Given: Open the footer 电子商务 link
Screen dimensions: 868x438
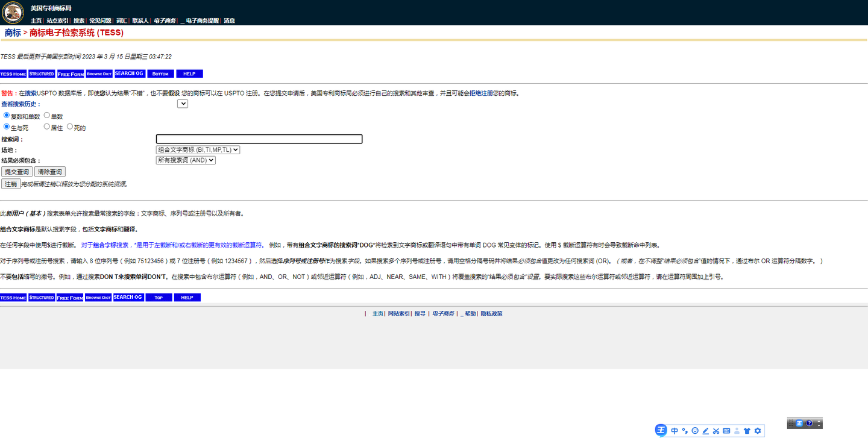Looking at the screenshot, I should [443, 314].
